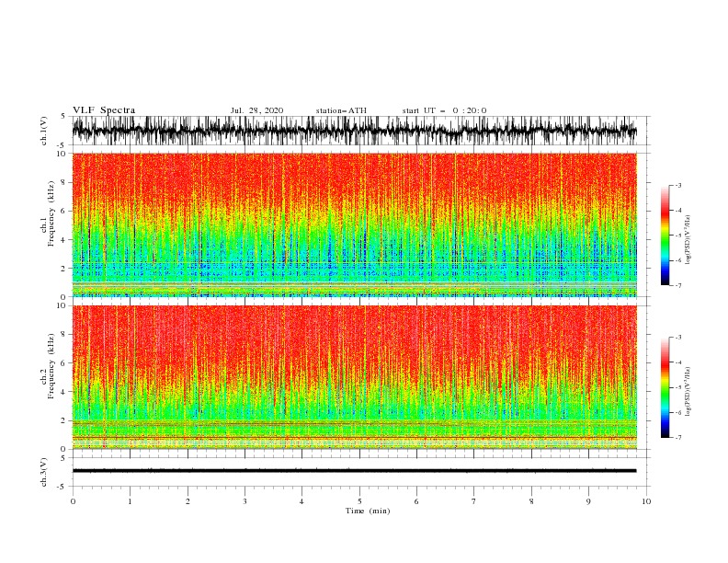Click inside the ch.1 spectrogram plot
Screen dimensions: 728x563
355,224
